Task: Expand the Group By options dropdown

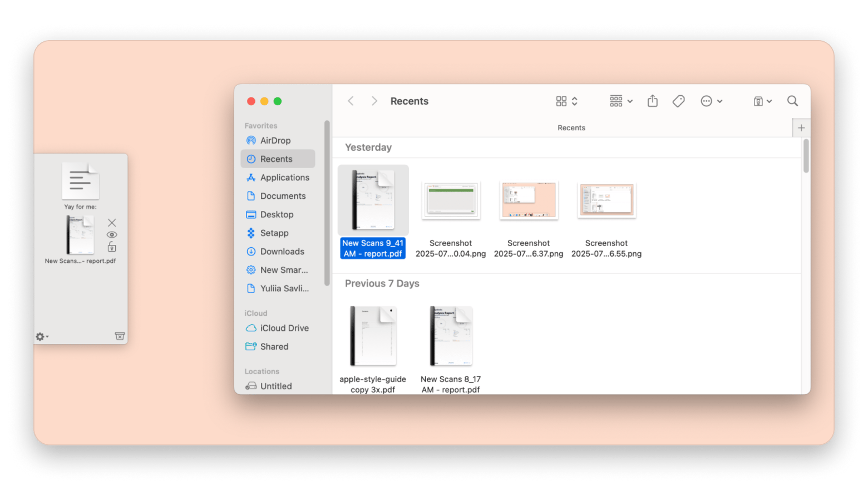Action: pyautogui.click(x=621, y=101)
